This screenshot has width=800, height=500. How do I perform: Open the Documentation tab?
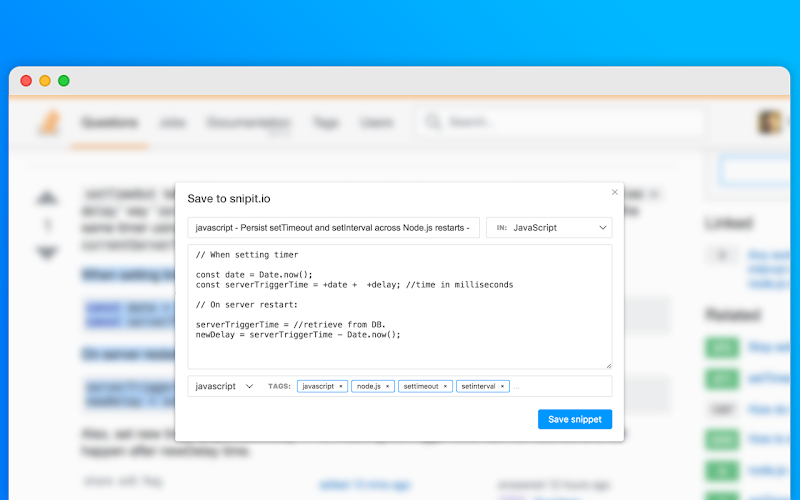[x=248, y=122]
